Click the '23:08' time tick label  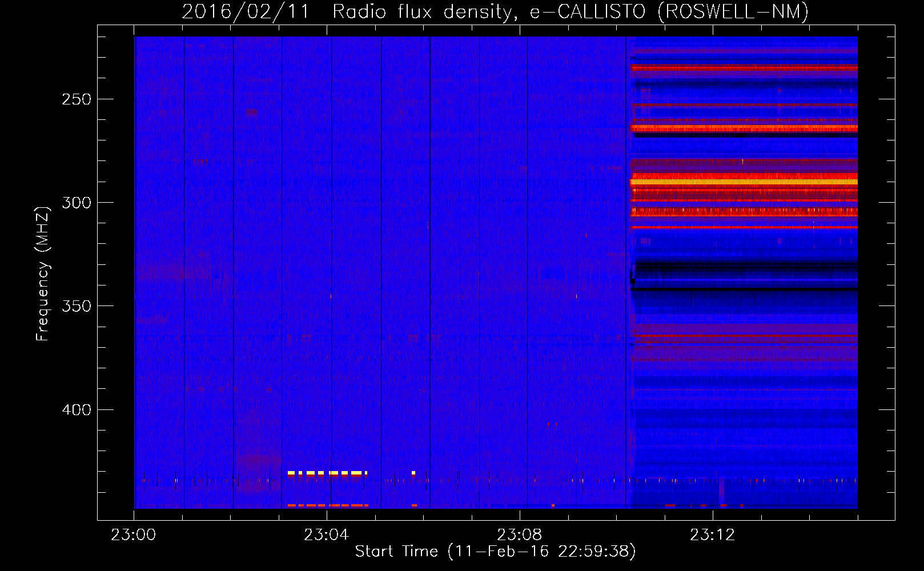click(520, 535)
